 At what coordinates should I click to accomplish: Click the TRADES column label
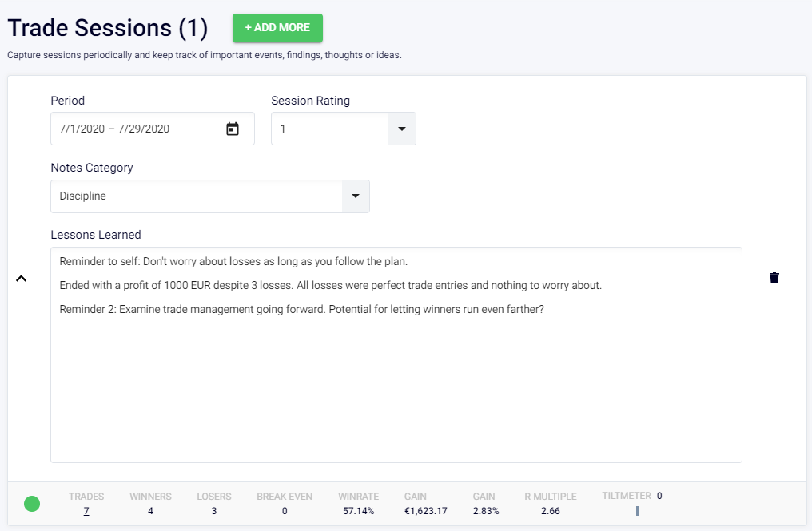pos(86,497)
